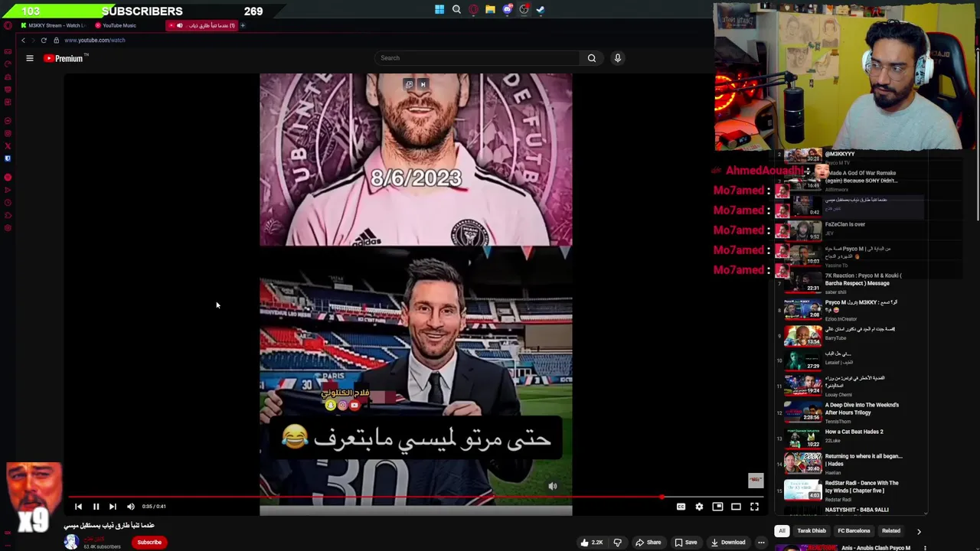The image size is (980, 551).
Task: Reload the current page
Action: [x=44, y=40]
